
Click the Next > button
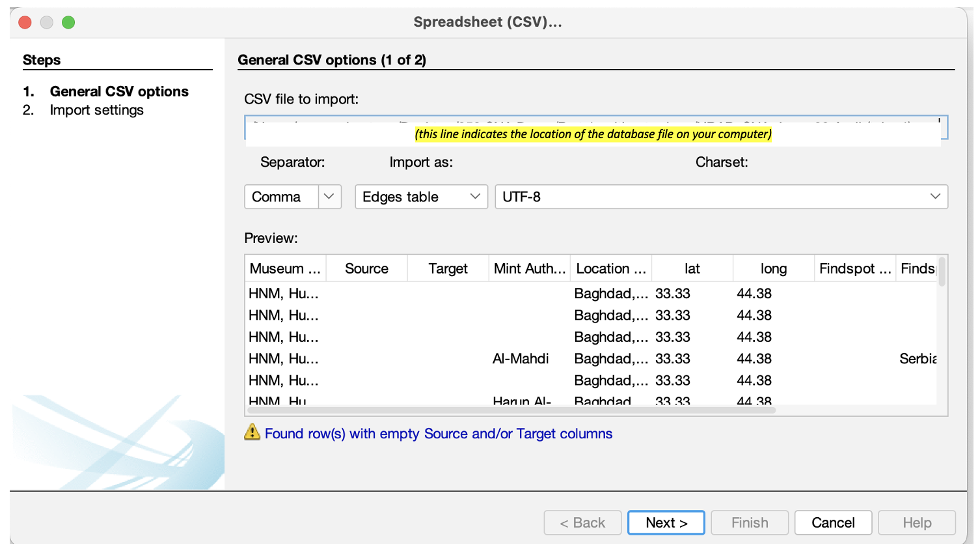(x=666, y=522)
